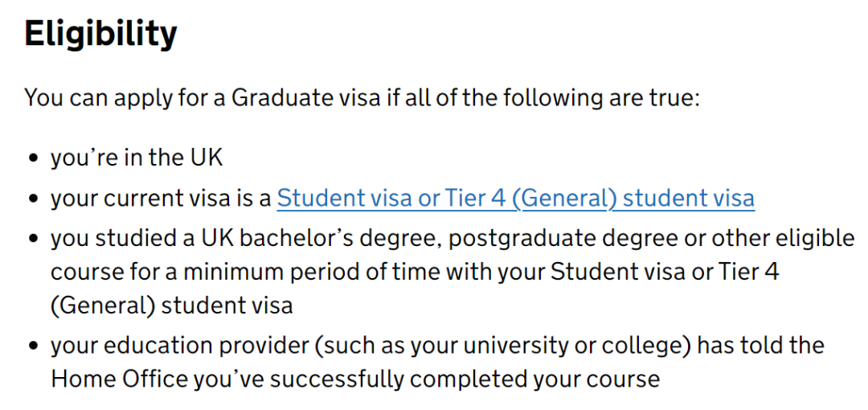Click the 'You can apply for a Graduate visa' sentence
This screenshot has height=410, width=868.
362,99
